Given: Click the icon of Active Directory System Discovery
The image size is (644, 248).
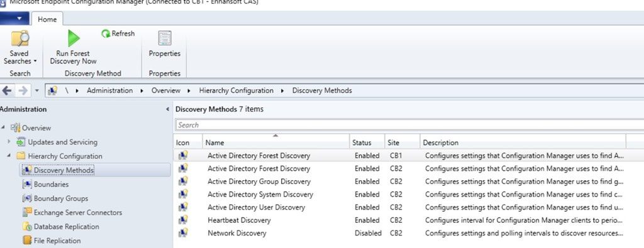Looking at the screenshot, I should click(x=183, y=194).
